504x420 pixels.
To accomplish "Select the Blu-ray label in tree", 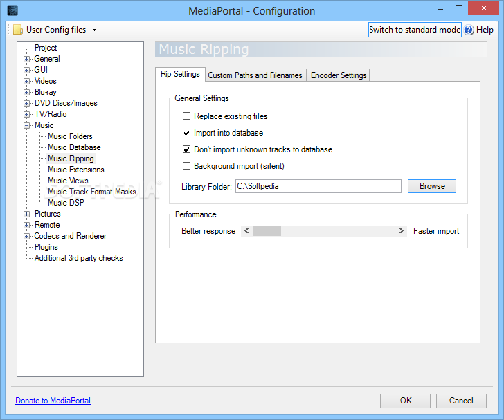I will coord(45,92).
